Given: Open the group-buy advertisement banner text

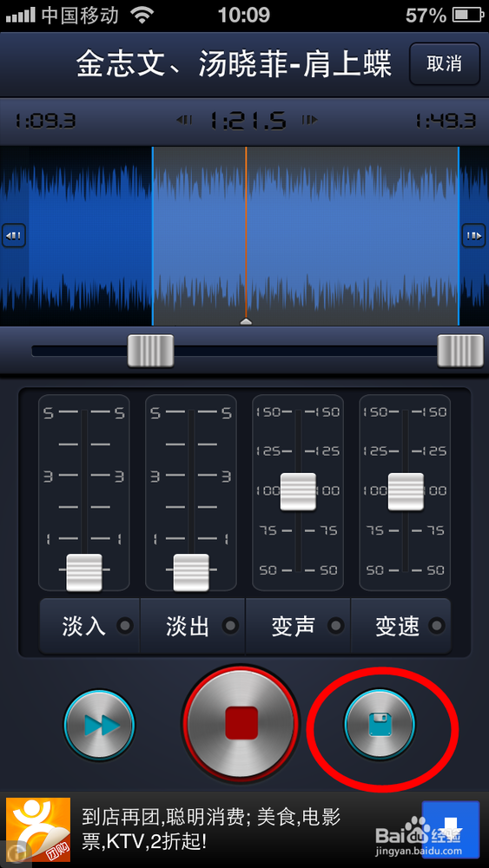Looking at the screenshot, I should 211,830.
